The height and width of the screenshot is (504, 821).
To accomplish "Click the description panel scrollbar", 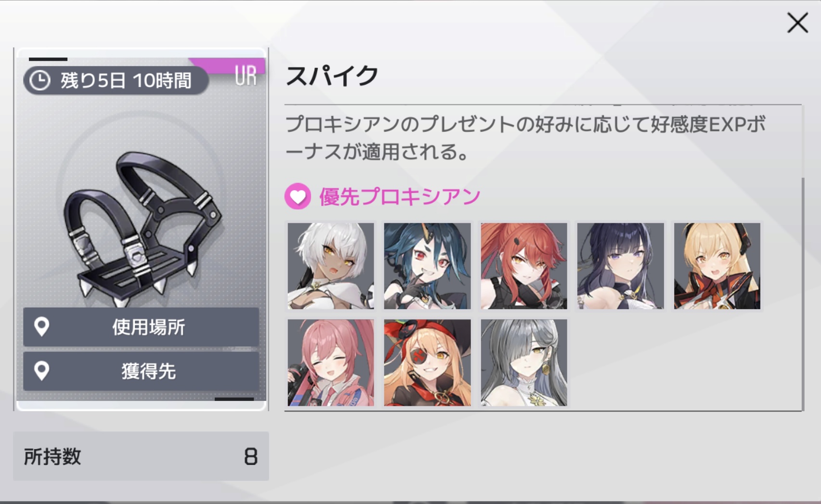I will pos(803,294).
